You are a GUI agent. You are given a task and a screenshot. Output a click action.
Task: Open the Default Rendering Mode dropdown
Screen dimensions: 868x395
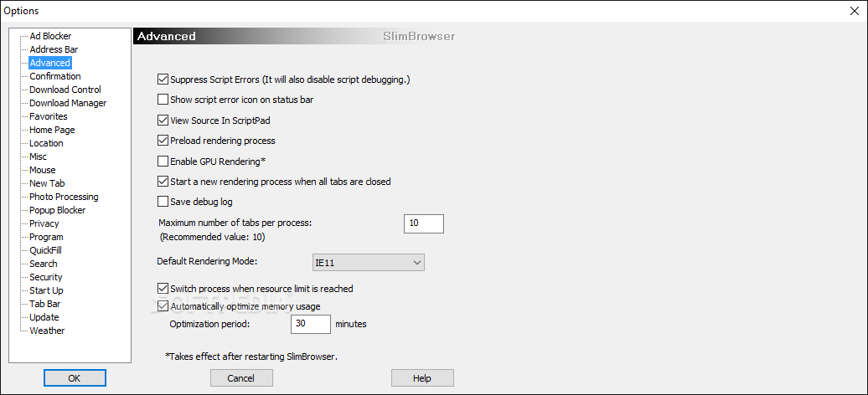click(x=368, y=263)
